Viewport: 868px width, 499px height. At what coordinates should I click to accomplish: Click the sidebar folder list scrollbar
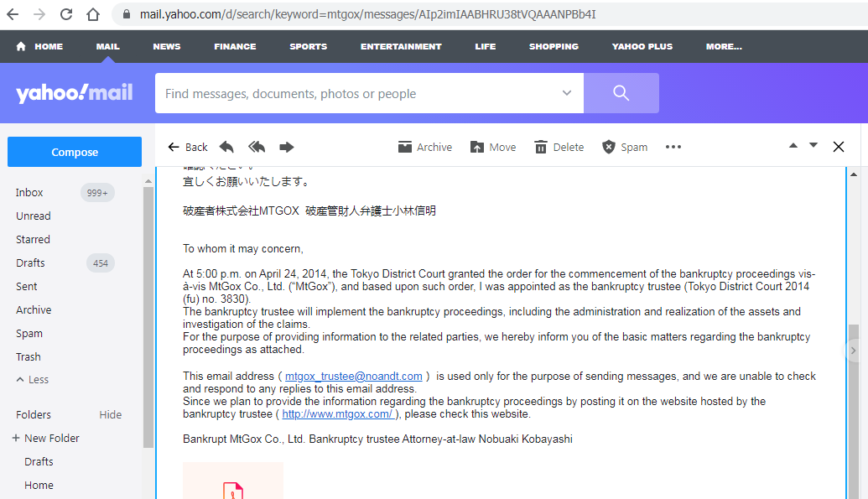point(148,317)
